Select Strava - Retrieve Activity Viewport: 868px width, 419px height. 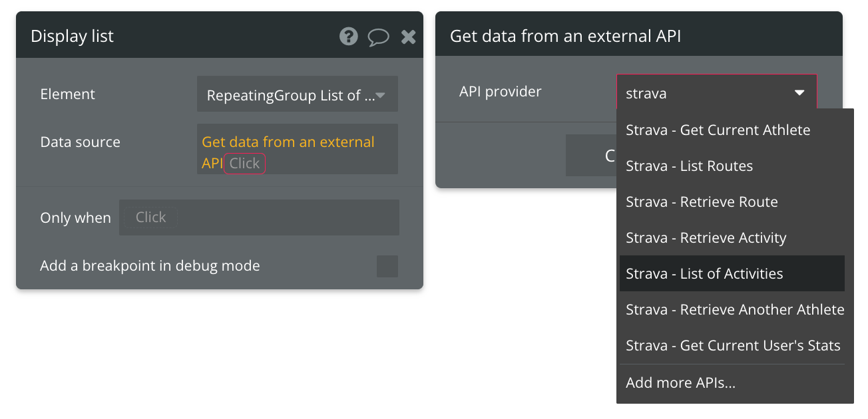tap(706, 237)
